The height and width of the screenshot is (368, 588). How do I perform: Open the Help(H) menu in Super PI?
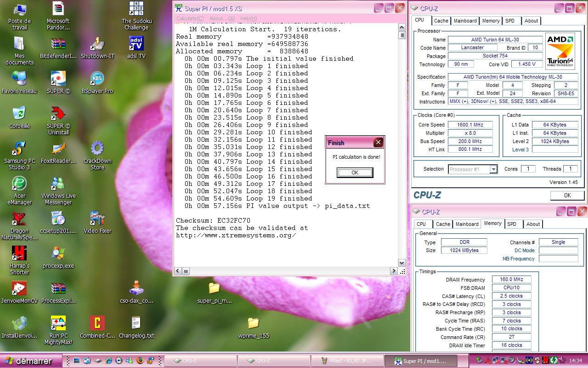[249, 18]
